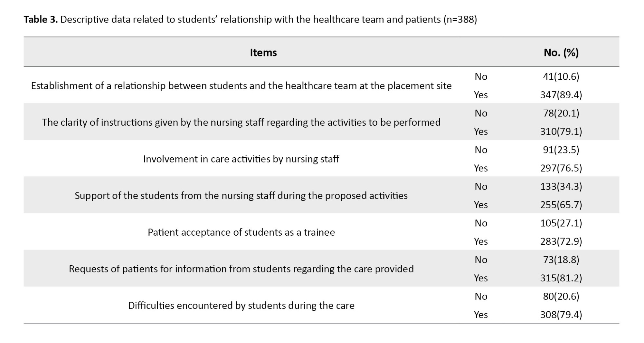Click the value 41(10.6)

pyautogui.click(x=561, y=77)
